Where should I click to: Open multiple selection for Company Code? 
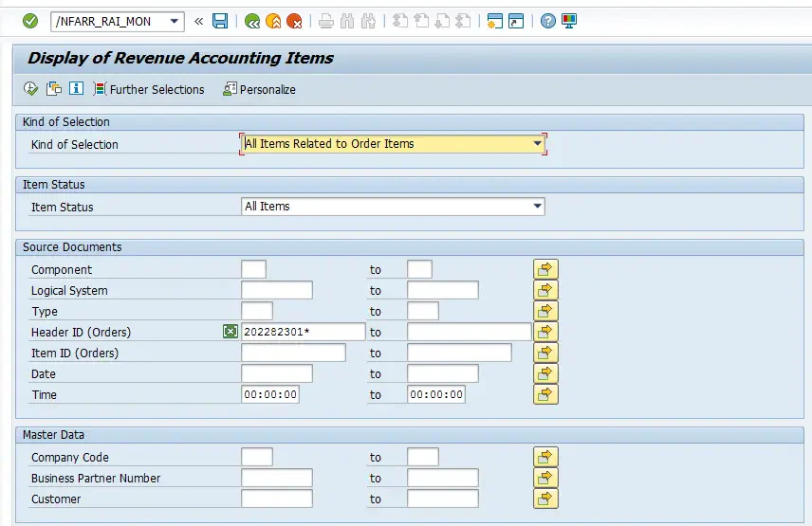point(545,457)
